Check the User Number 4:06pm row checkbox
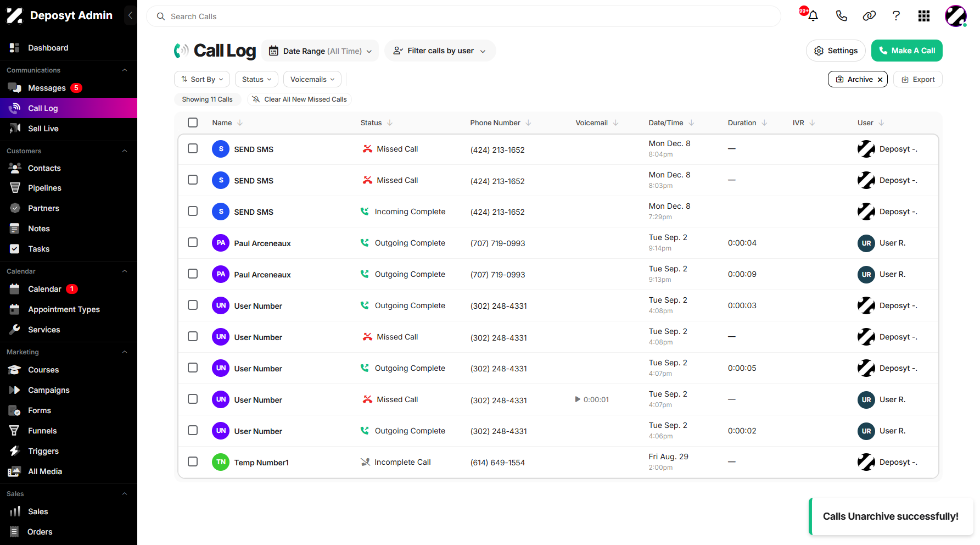The image size is (980, 545). [193, 430]
